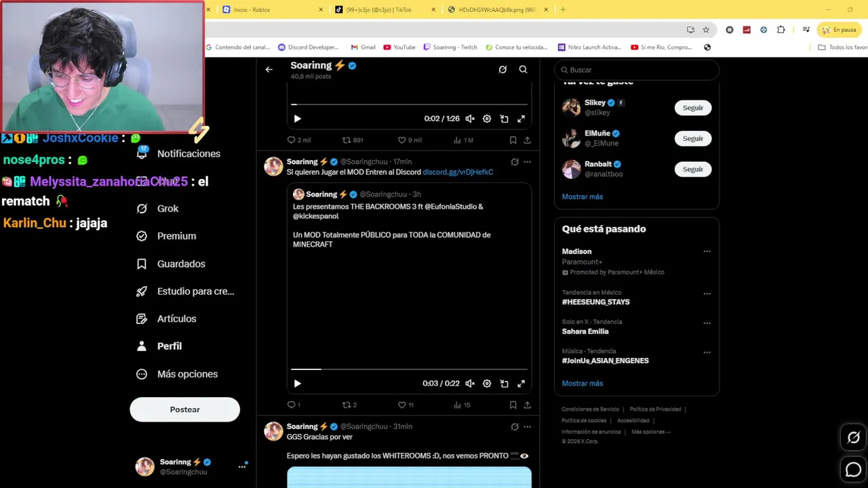868x488 pixels.
Task: Click Mostrar más under Qué está pasando
Action: pos(583,384)
